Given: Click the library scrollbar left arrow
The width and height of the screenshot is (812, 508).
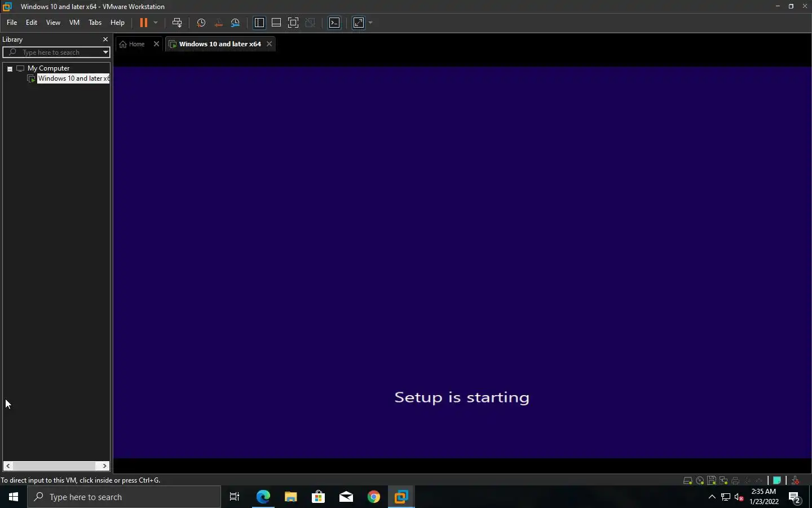Looking at the screenshot, I should (x=8, y=466).
